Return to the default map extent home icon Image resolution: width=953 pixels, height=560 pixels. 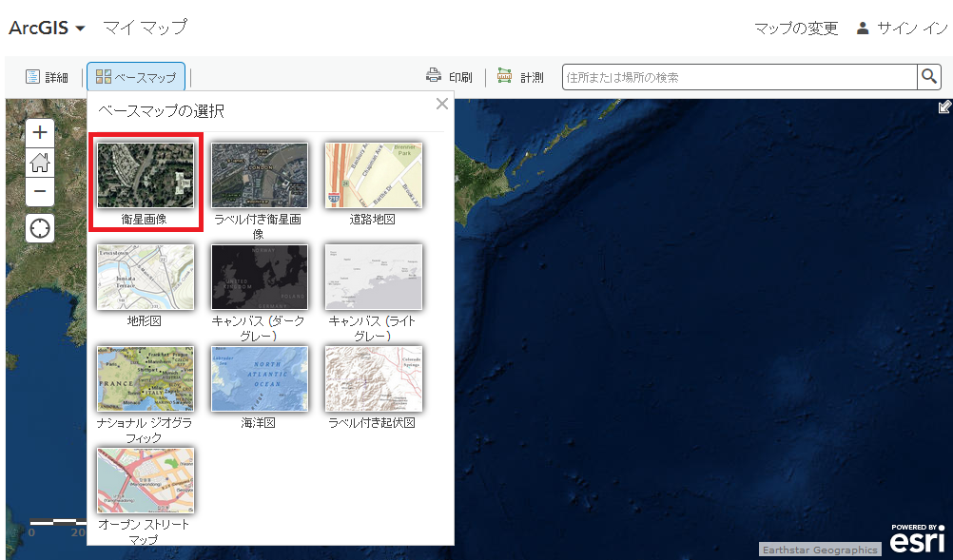coord(40,163)
